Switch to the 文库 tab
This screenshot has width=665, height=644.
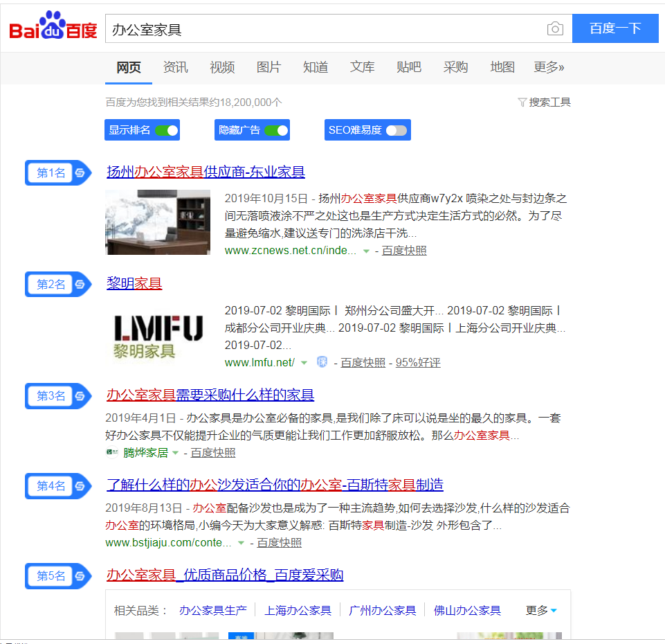[362, 67]
